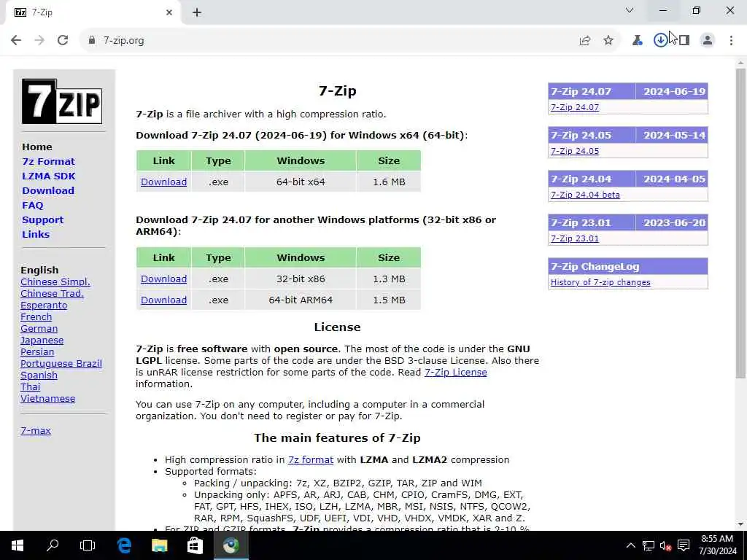Screen dimensions: 747x560
Task: Switch language to Japanese
Action: 42,341
